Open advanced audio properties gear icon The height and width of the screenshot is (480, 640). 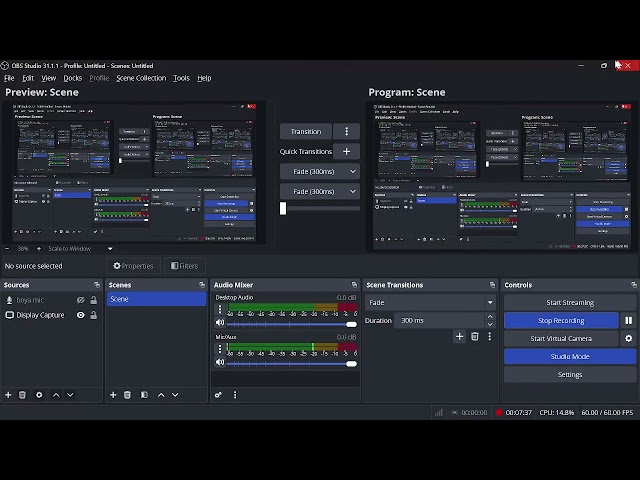[x=218, y=395]
